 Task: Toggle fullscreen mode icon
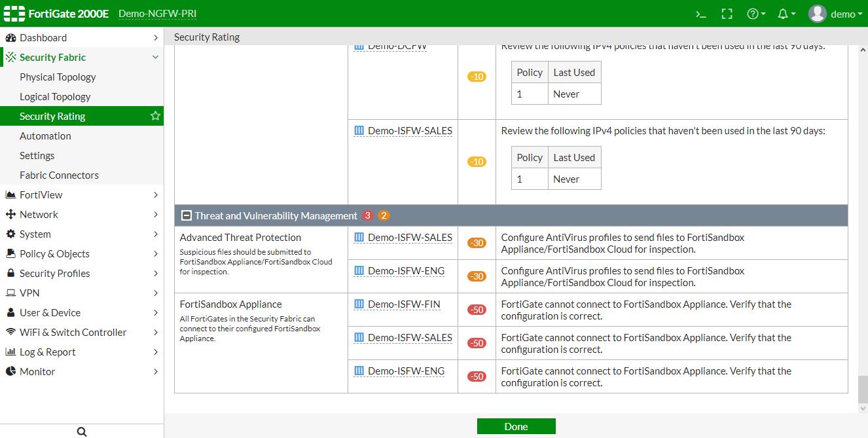point(727,14)
